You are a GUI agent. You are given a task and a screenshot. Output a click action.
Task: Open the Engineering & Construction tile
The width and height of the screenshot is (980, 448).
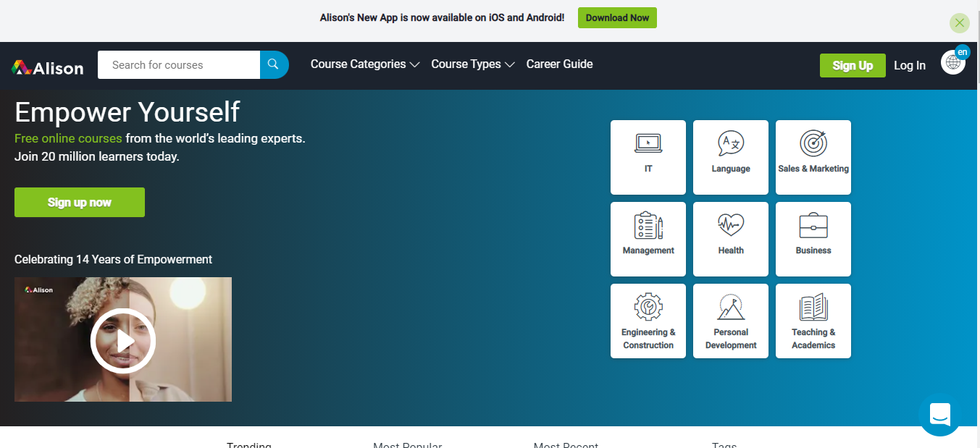pos(648,321)
